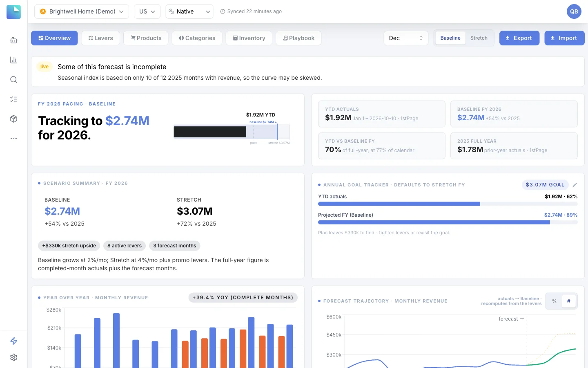Switch trajectory chart to number view
The image size is (588, 368).
(569, 301)
